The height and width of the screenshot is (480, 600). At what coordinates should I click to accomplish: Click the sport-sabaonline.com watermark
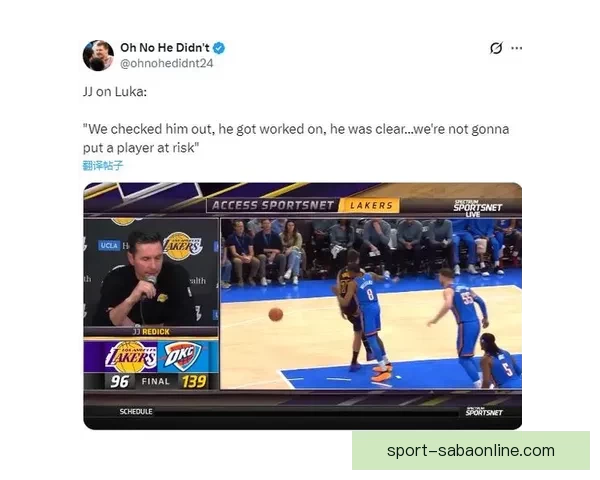pyautogui.click(x=471, y=451)
